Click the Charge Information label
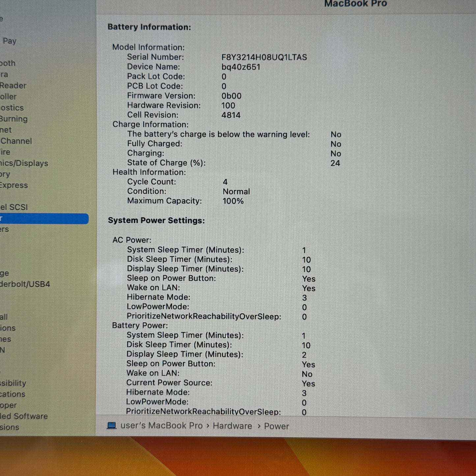Image resolution: width=476 pixels, height=476 pixels. point(151,124)
